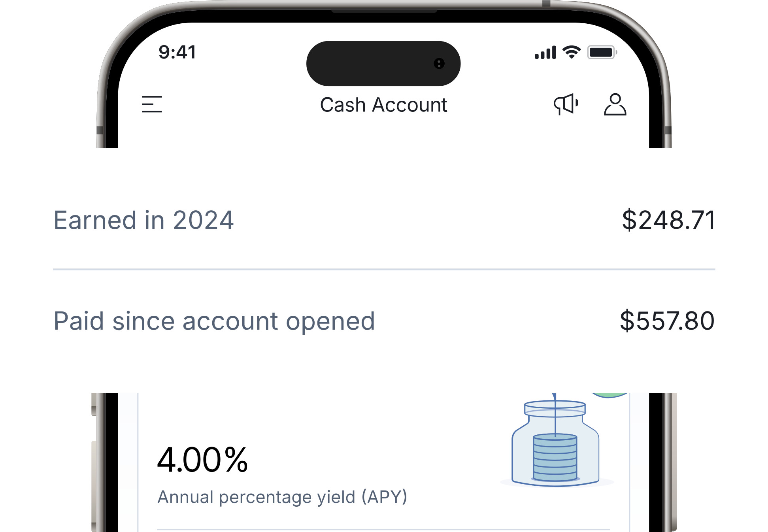The height and width of the screenshot is (532, 768).
Task: Click the cellular signal bars icon
Action: [x=545, y=53]
